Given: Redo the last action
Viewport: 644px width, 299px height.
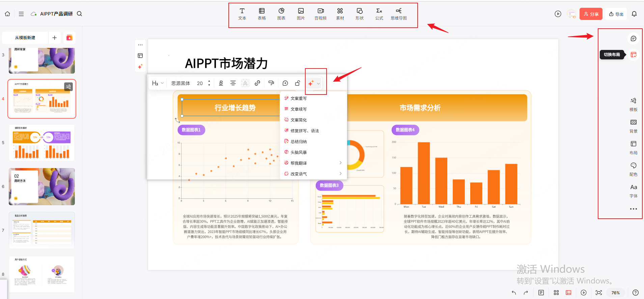Looking at the screenshot, I should click(526, 293).
